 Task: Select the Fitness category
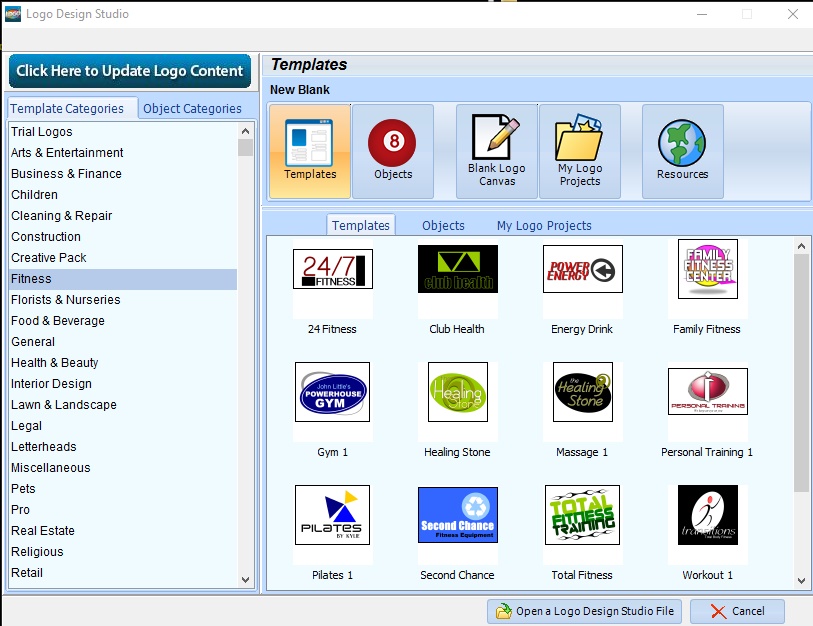[x=123, y=279]
